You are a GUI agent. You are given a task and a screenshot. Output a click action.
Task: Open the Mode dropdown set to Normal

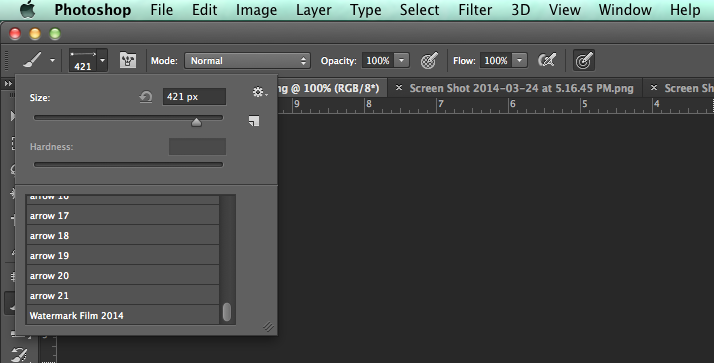tap(247, 61)
